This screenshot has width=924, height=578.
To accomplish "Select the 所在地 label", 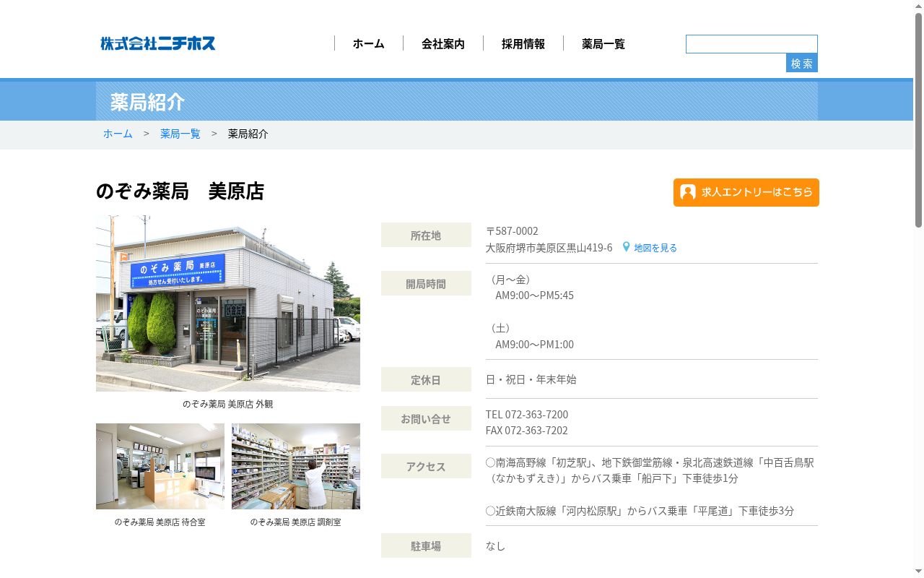I will tap(426, 235).
